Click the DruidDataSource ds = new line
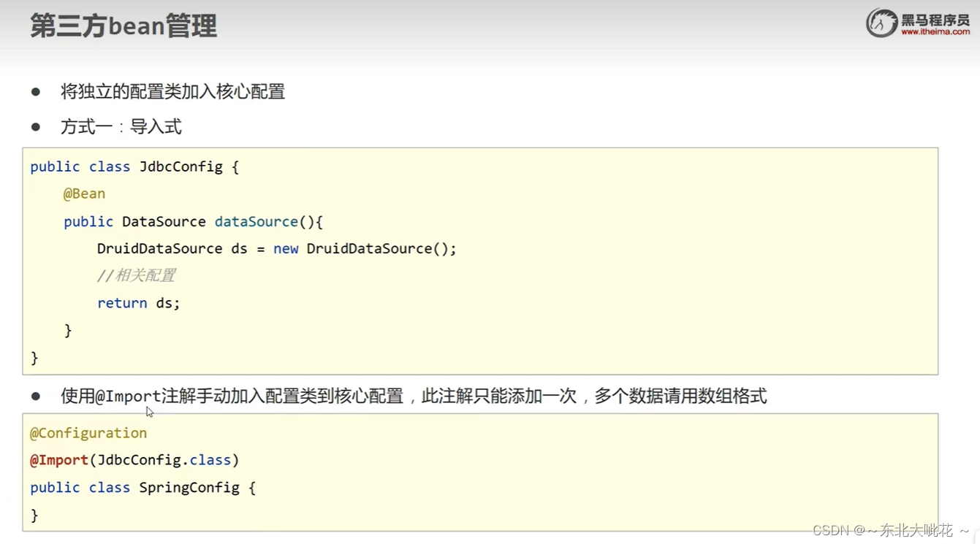Screen dimensions: 980x544 276,248
